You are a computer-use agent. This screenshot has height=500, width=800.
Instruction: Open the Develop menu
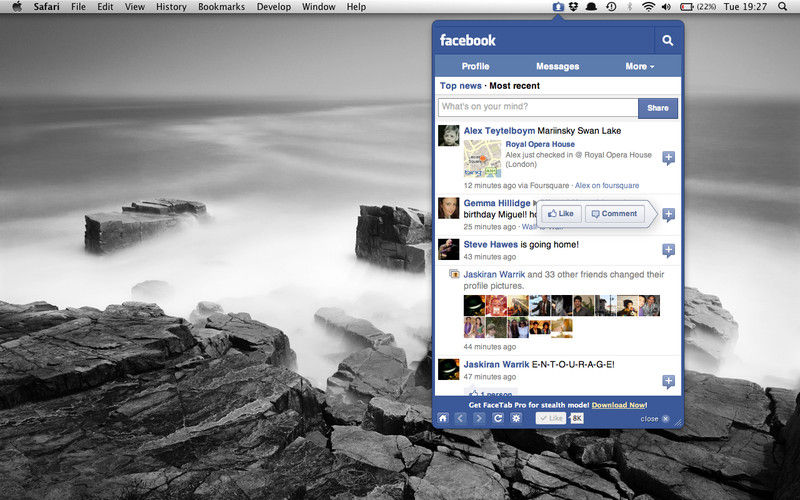coord(273,7)
